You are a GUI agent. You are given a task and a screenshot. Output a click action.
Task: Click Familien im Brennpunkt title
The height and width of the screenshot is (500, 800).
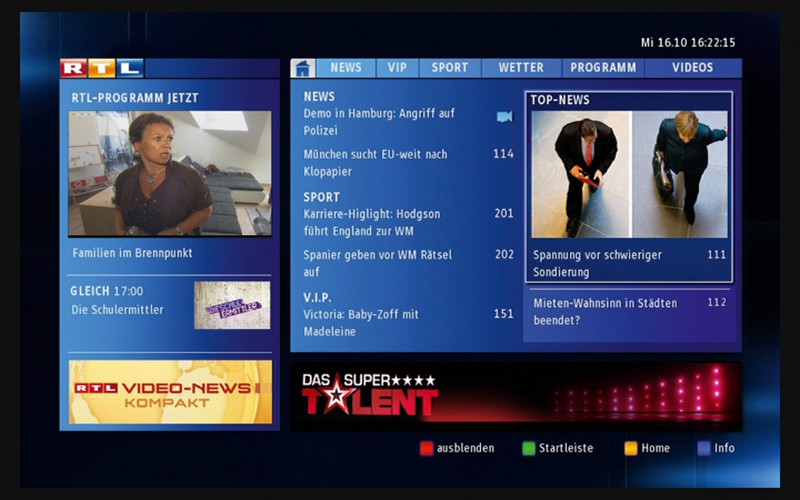[133, 253]
